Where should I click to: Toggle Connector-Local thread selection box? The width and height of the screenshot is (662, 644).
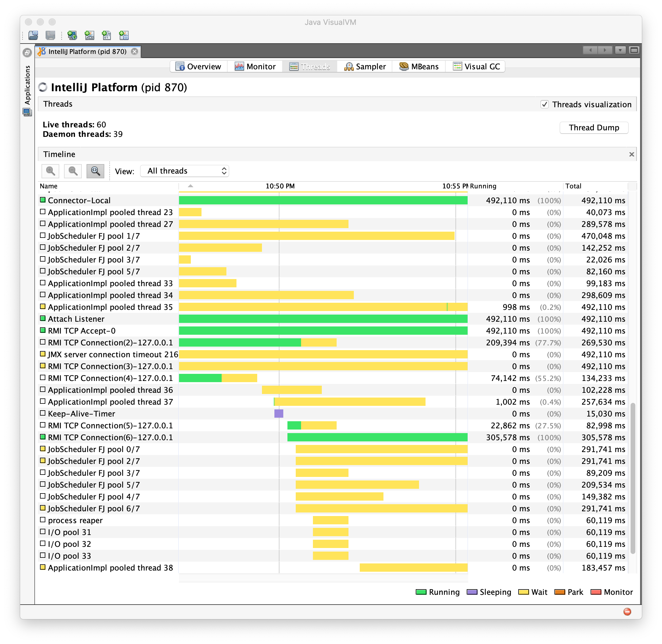[43, 200]
